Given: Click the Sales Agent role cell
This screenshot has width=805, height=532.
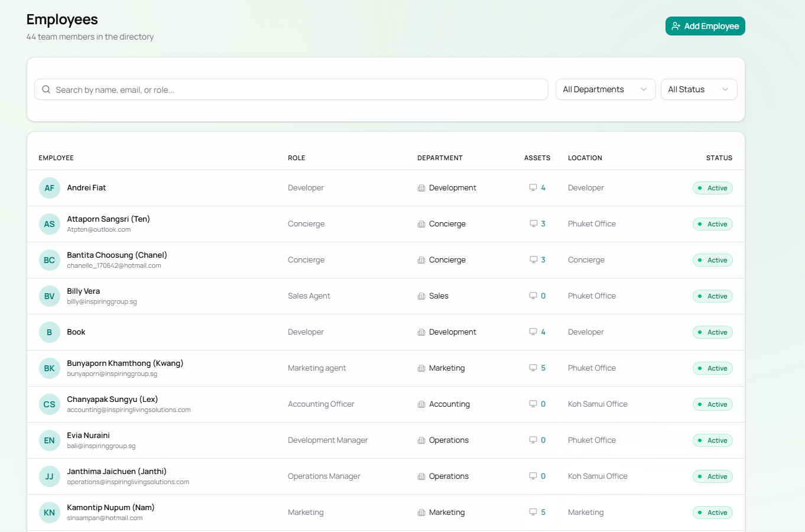Looking at the screenshot, I should pos(309,296).
